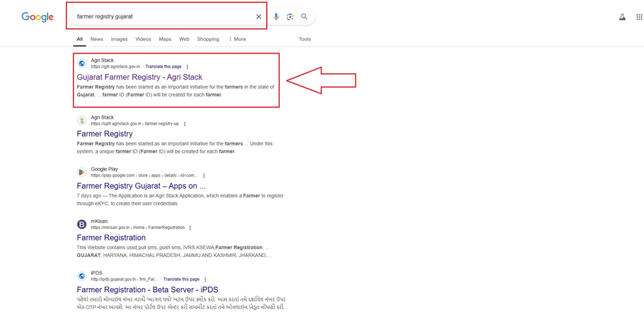The width and height of the screenshot is (644, 314).
Task: Click the Google Play site name
Action: [104, 169]
